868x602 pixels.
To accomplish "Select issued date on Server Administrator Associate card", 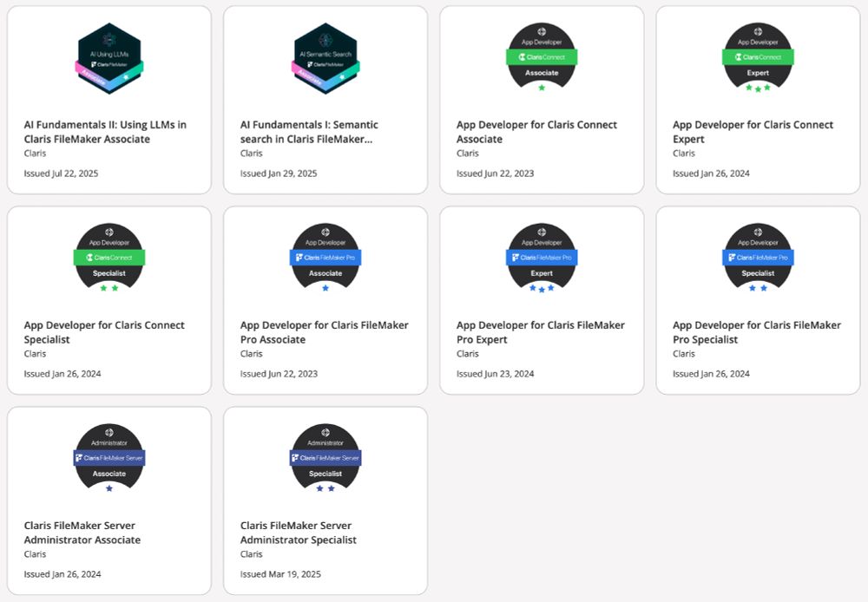I will pos(62,573).
